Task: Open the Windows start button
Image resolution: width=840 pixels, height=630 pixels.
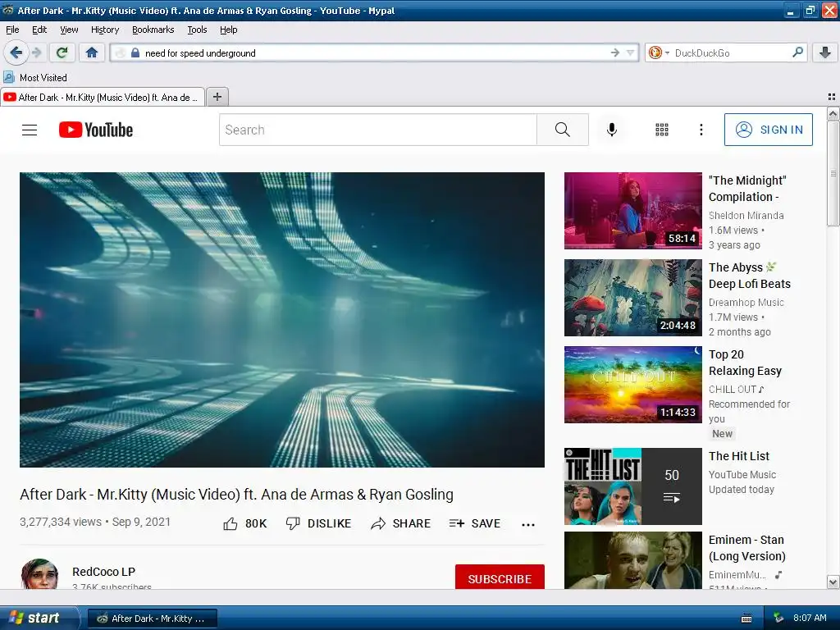Action: coord(38,618)
